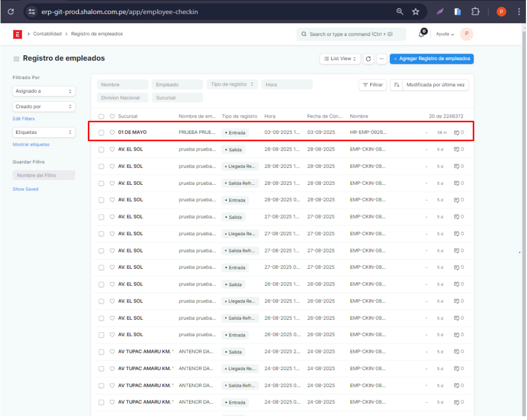Viewport: 527px width, 420px height.
Task: Toggle the sidebar hamburger icon
Action: (x=16, y=59)
